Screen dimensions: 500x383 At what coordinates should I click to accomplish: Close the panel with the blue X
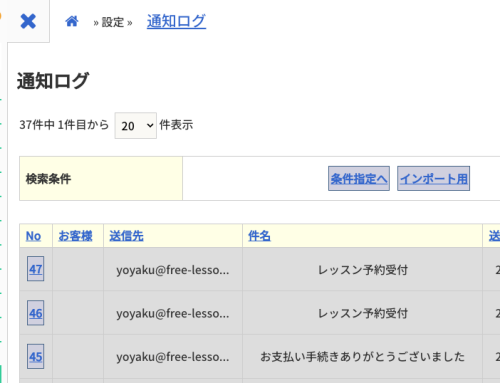pyautogui.click(x=28, y=21)
